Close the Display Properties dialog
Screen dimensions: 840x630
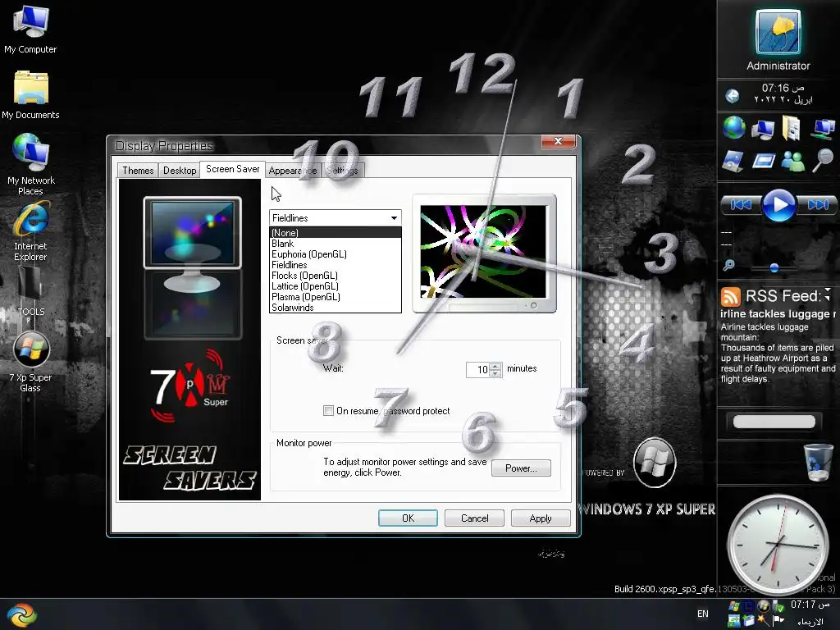(x=558, y=141)
